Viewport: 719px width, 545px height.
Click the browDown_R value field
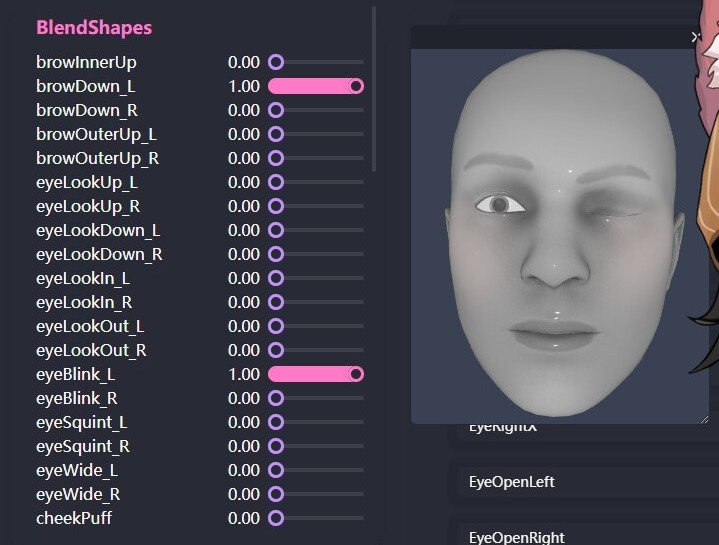244,110
